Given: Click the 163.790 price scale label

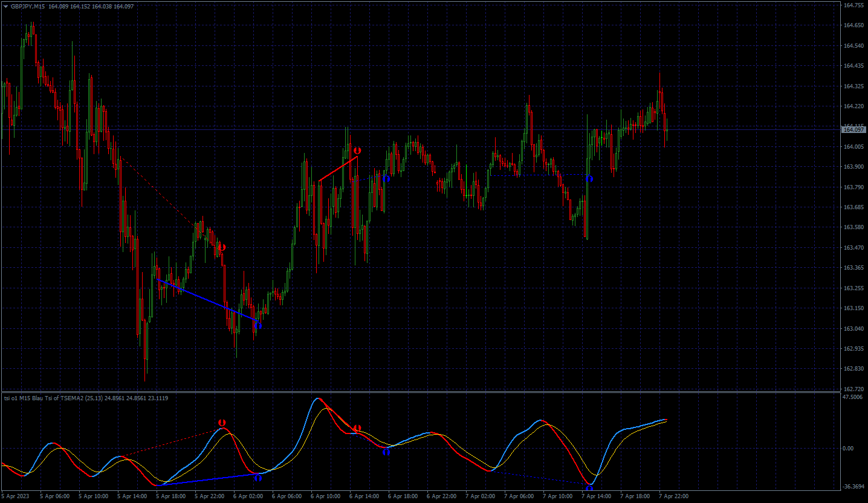Looking at the screenshot, I should click(853, 187).
